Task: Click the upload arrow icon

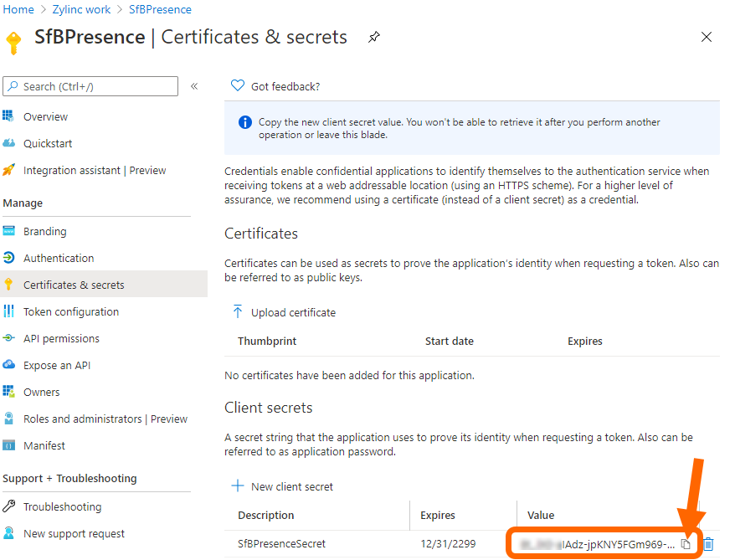Action: (238, 311)
